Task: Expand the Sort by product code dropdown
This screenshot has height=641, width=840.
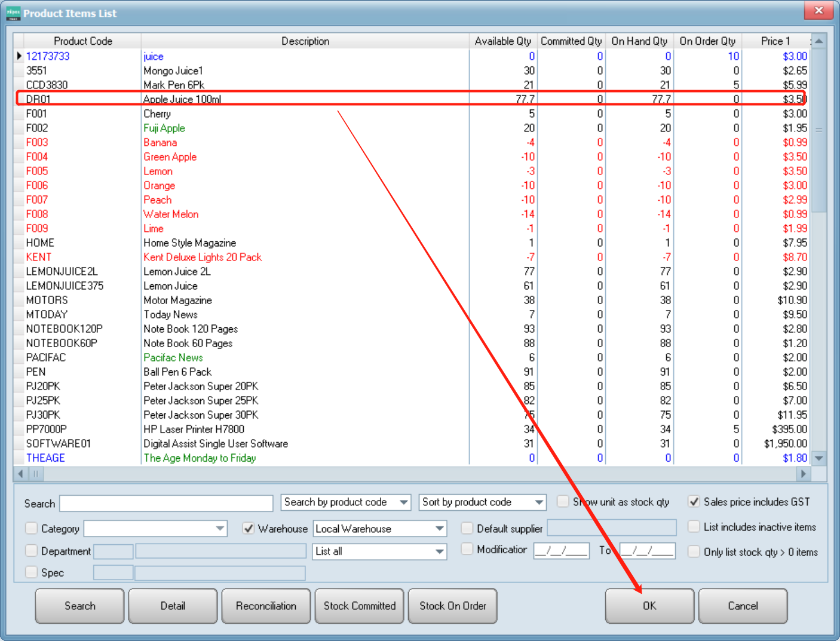Action: coord(539,502)
